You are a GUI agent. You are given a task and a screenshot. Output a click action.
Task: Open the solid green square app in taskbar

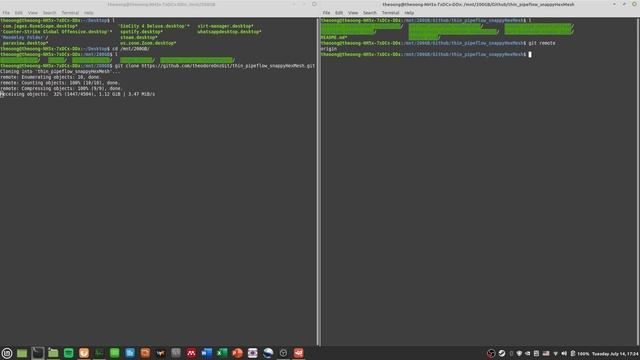click(x=114, y=353)
